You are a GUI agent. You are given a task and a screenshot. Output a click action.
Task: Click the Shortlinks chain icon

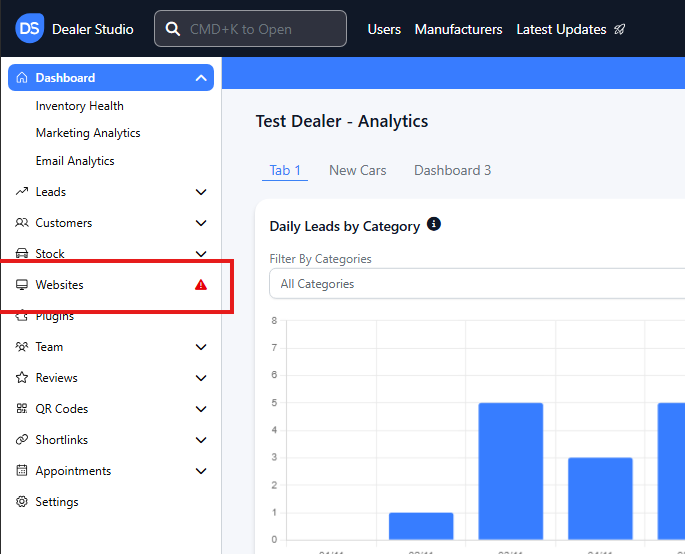(x=22, y=440)
